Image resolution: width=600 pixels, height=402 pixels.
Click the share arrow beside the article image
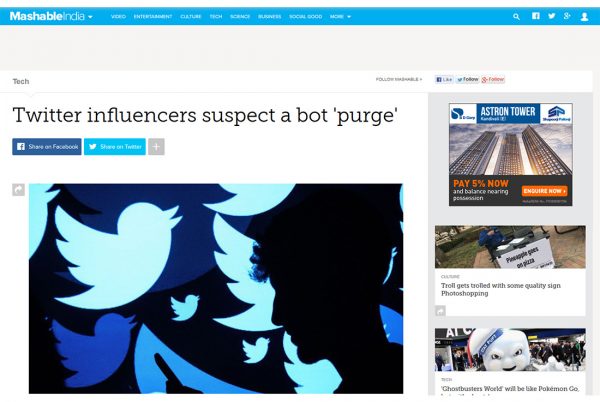pyautogui.click(x=18, y=190)
